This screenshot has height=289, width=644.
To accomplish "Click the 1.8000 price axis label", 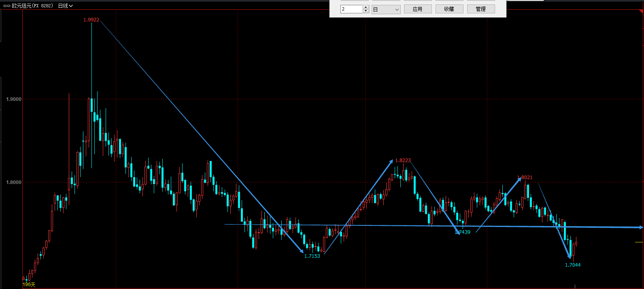I will 14,182.
